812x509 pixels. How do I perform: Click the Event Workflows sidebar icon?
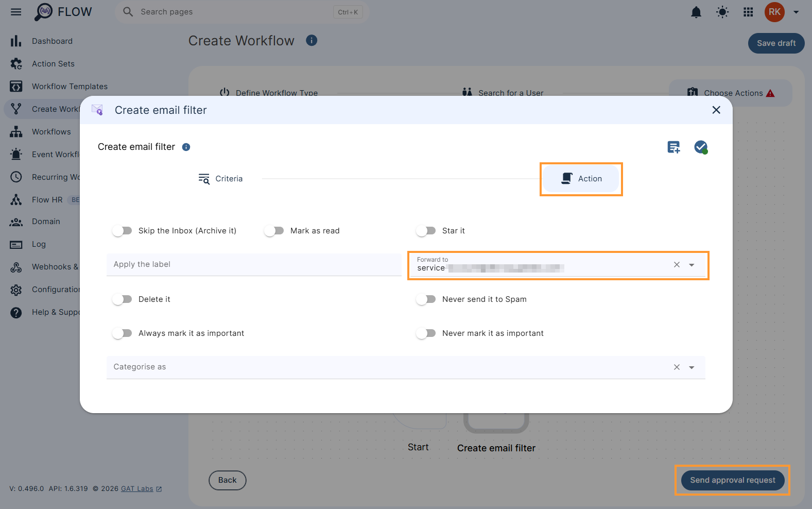click(x=16, y=155)
